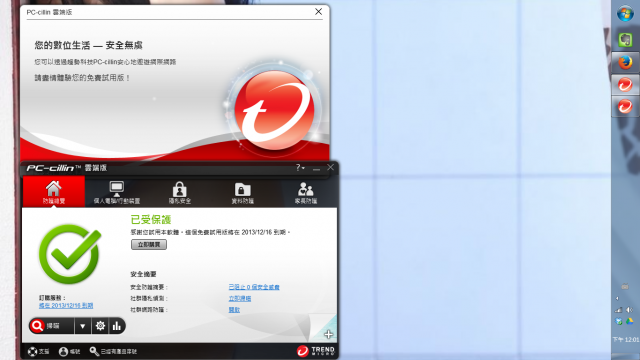640x360 pixels.
Task: Open the privacy tab with padlock-person icon
Action: (x=180, y=192)
